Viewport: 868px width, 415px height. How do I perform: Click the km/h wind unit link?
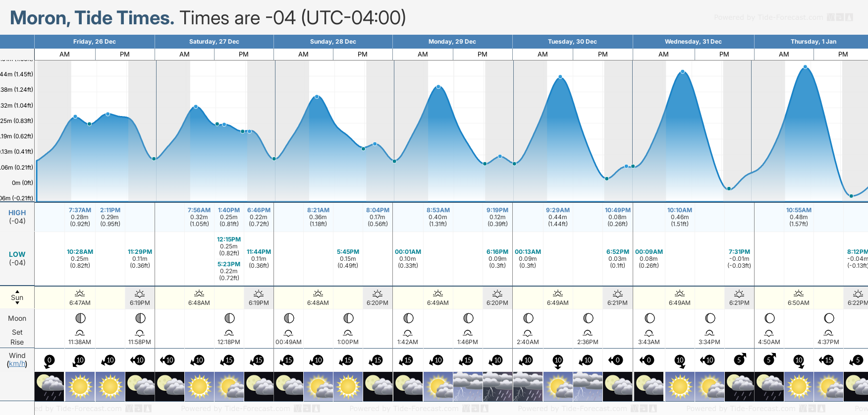tap(17, 364)
